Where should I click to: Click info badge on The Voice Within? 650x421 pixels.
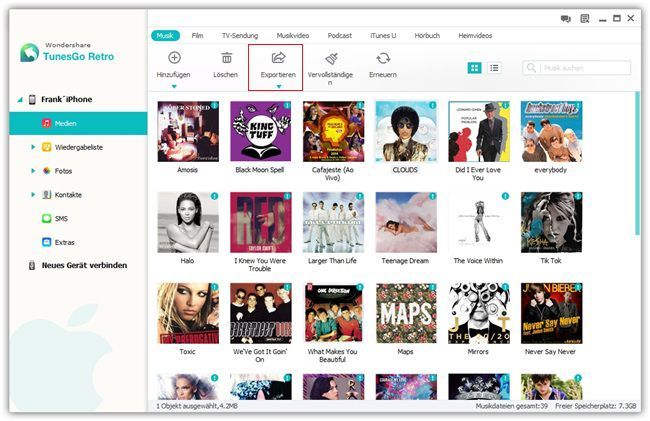tap(505, 196)
